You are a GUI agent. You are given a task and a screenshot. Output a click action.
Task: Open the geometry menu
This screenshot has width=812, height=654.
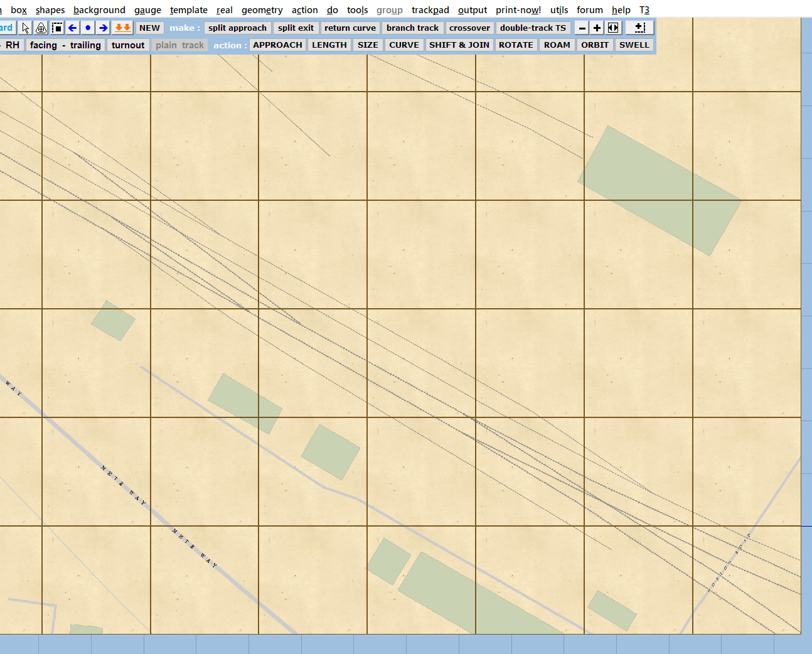(262, 10)
